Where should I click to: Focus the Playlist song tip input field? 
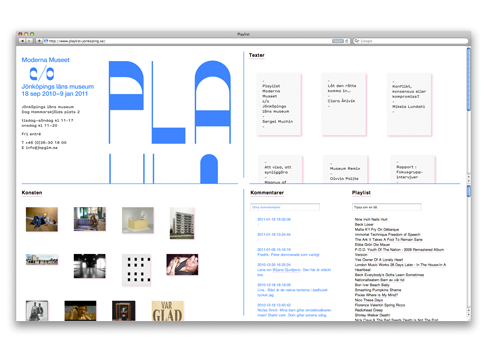(387, 207)
